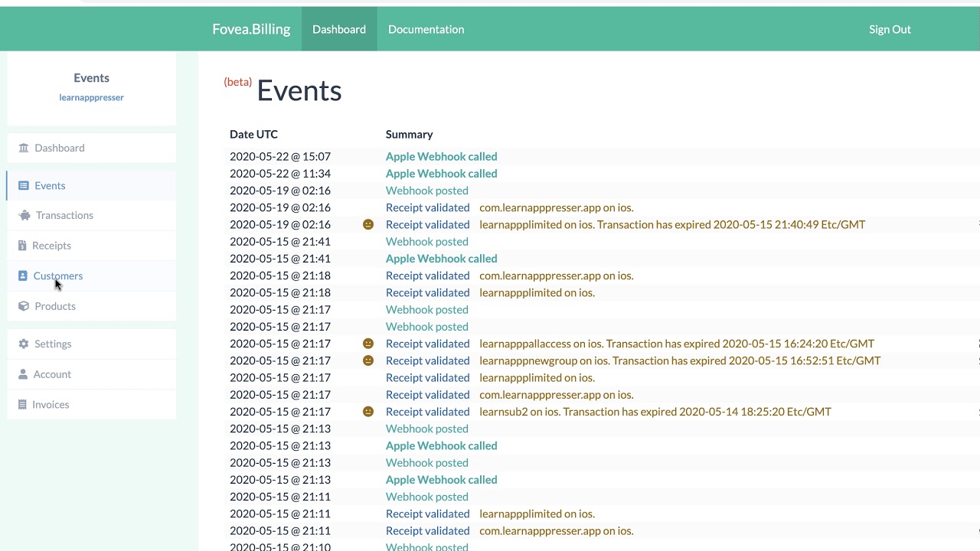
Task: Click the Settings gear icon
Action: [24, 344]
